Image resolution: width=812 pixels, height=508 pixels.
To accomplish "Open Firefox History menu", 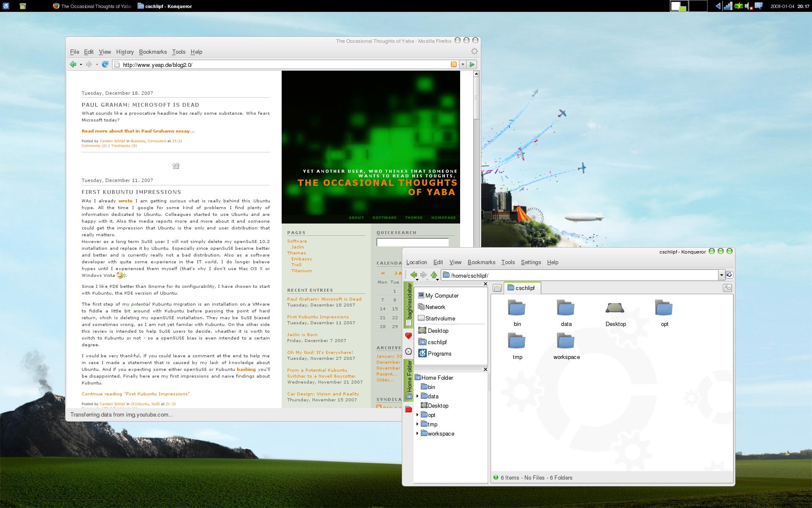I will point(125,52).
